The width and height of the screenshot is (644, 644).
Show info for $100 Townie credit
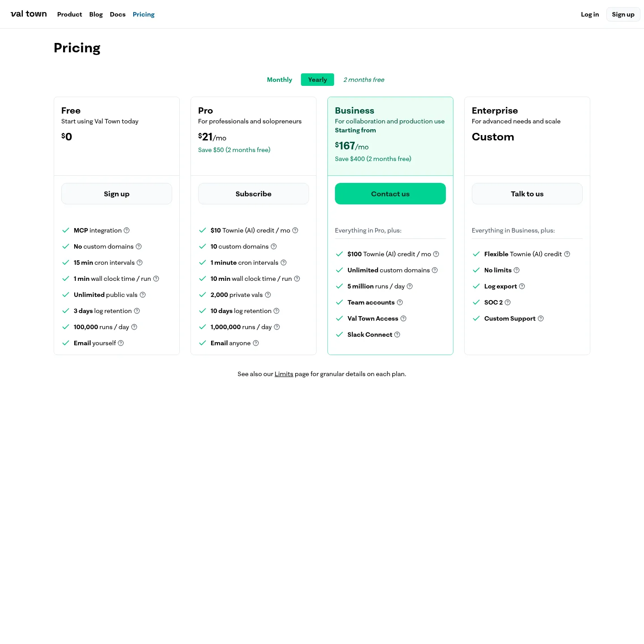[436, 254]
